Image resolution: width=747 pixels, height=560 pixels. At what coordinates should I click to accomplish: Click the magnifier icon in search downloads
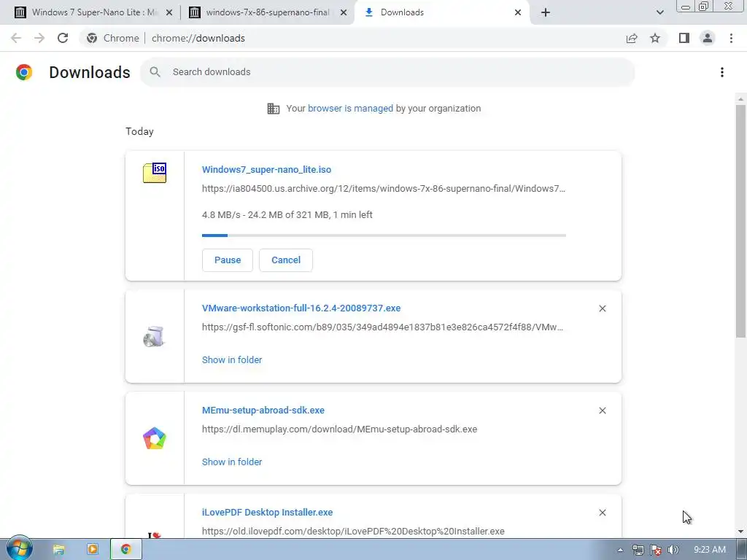tap(155, 72)
